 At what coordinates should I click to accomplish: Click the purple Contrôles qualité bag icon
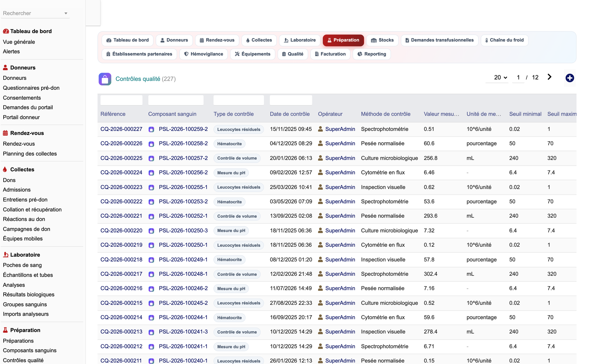pyautogui.click(x=105, y=79)
